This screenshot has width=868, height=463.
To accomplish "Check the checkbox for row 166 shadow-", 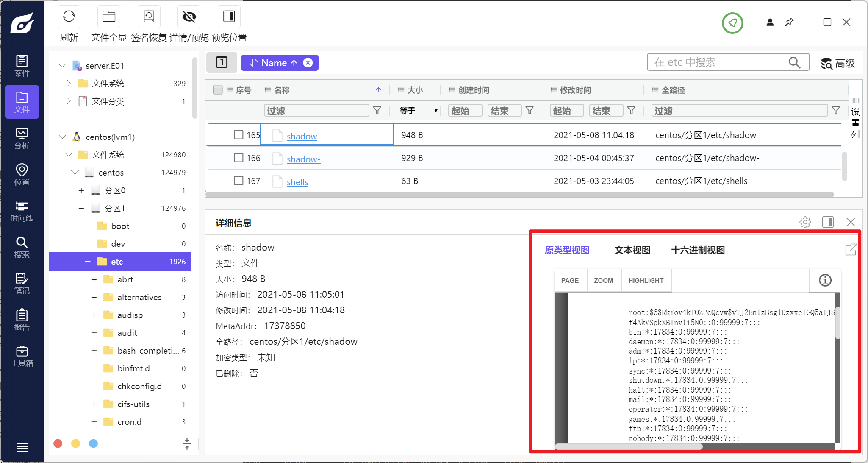I will point(238,158).
